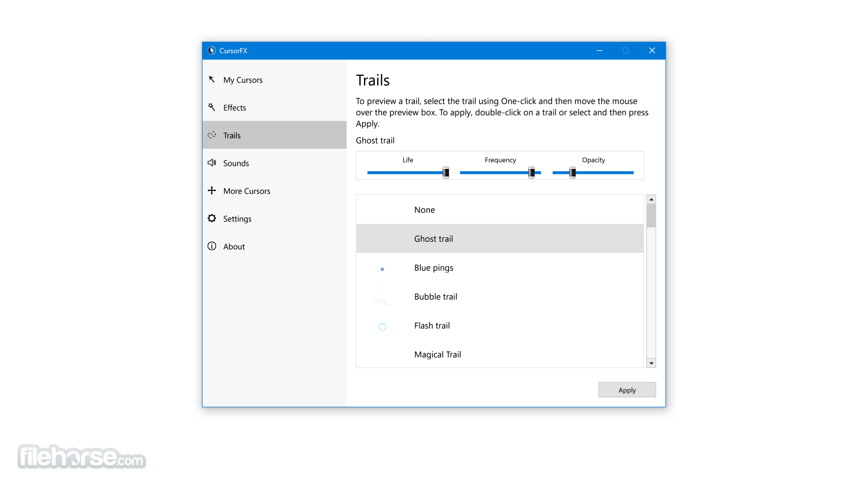The height and width of the screenshot is (486, 868).
Task: Click the Effects wand icon
Action: pos(212,107)
